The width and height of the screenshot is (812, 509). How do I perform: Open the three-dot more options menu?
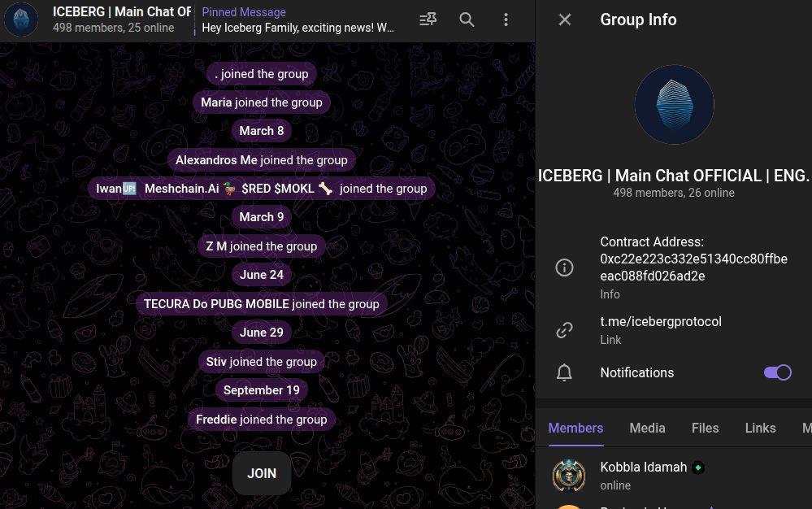click(x=506, y=20)
